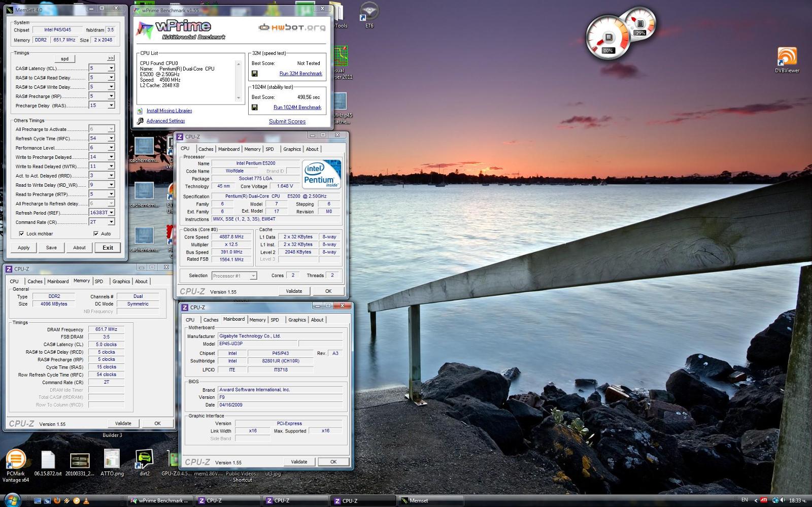Viewport: 812px width, 507px height.
Task: Open the Performance Level dropdown
Action: [111, 148]
